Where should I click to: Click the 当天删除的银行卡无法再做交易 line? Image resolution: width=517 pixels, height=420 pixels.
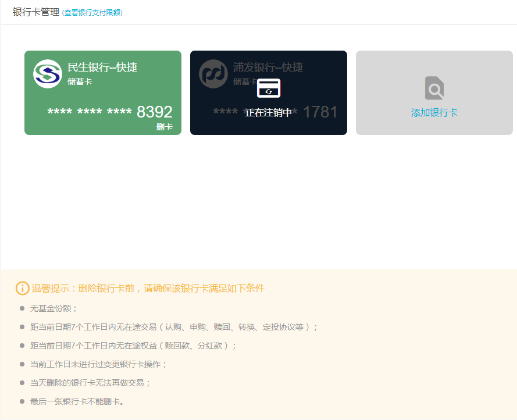[x=90, y=383]
